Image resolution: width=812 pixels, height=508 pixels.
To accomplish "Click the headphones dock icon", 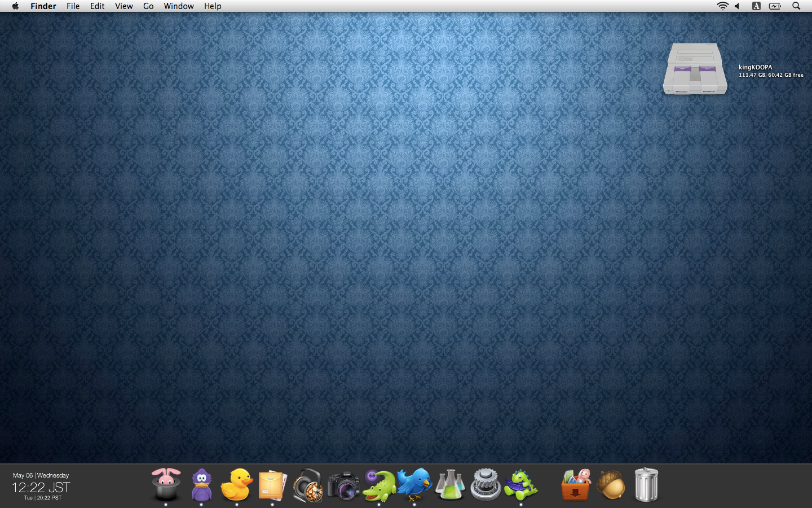I will pyautogui.click(x=308, y=485).
